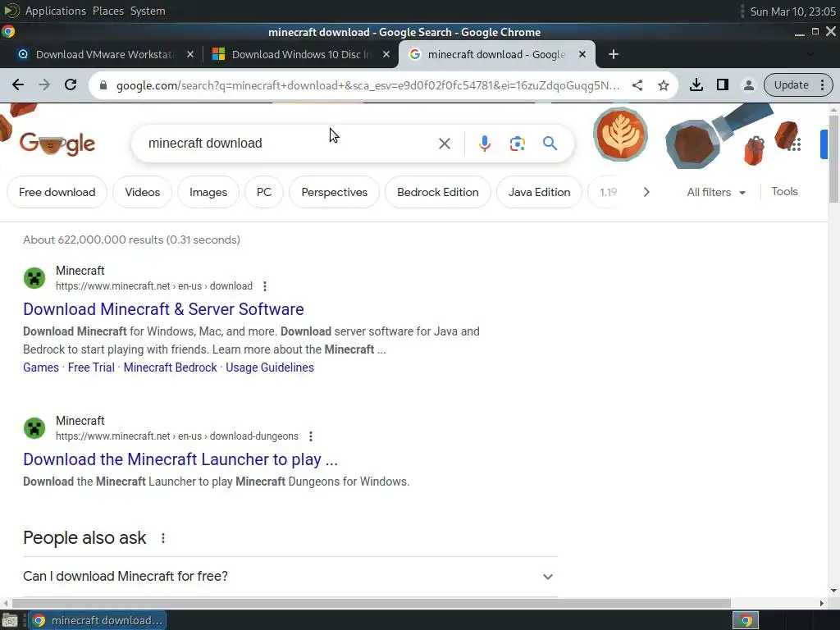This screenshot has height=630, width=840.
Task: Open a new tab with the plus button
Action: click(x=614, y=54)
